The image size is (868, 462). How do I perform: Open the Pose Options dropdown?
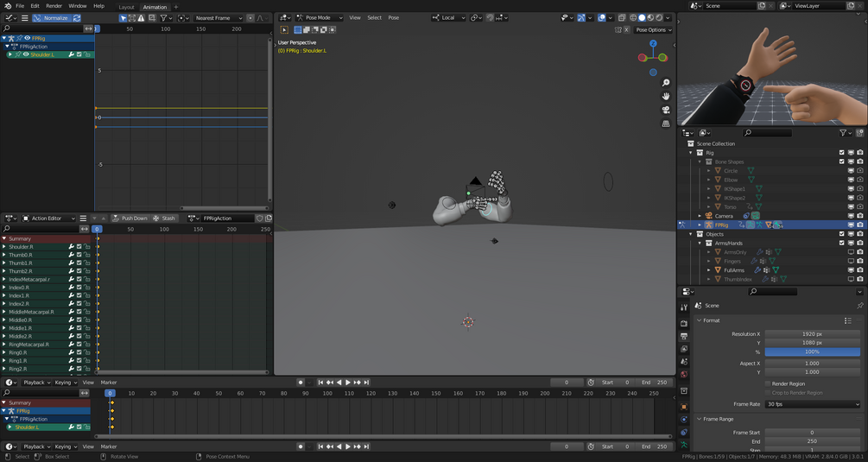tap(653, 30)
